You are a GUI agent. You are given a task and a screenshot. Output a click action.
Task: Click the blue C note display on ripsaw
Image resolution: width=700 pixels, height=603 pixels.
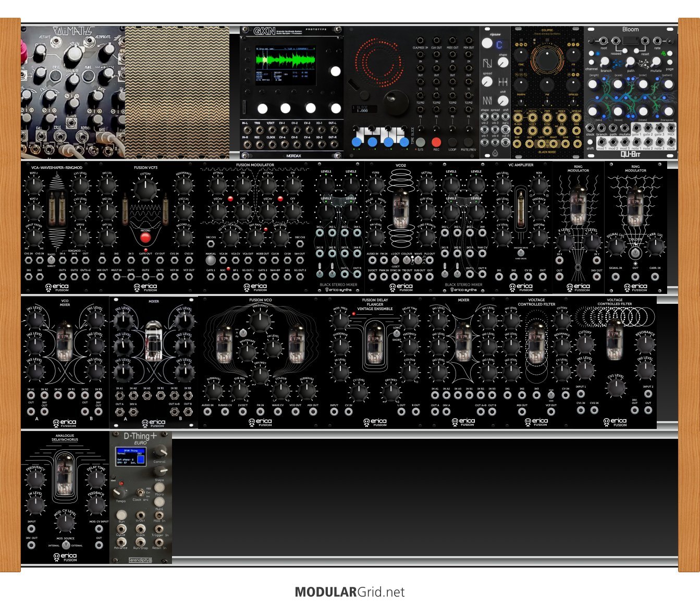coord(499,45)
